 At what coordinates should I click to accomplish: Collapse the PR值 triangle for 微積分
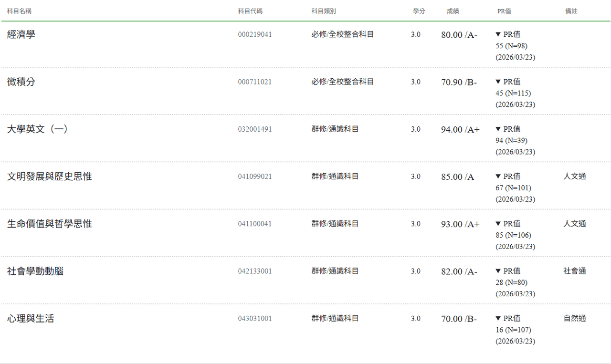coord(508,82)
